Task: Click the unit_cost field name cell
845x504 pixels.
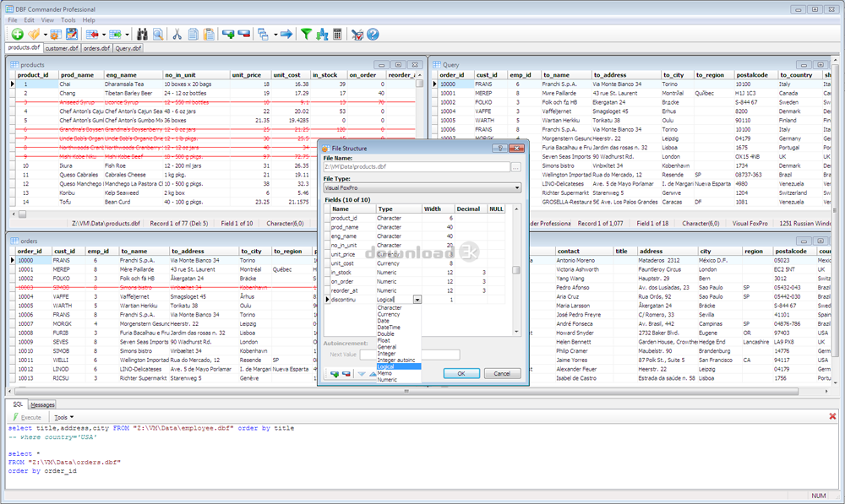Action: tap(352, 263)
